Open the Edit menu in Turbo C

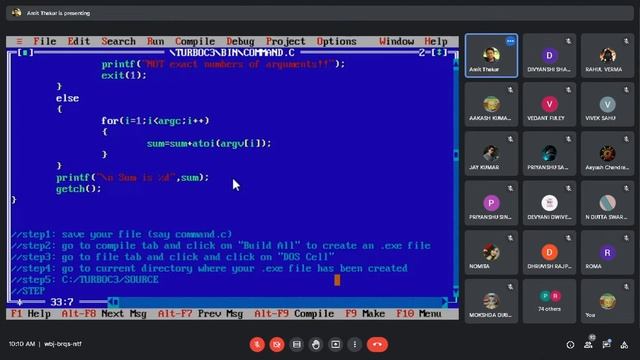(79, 41)
